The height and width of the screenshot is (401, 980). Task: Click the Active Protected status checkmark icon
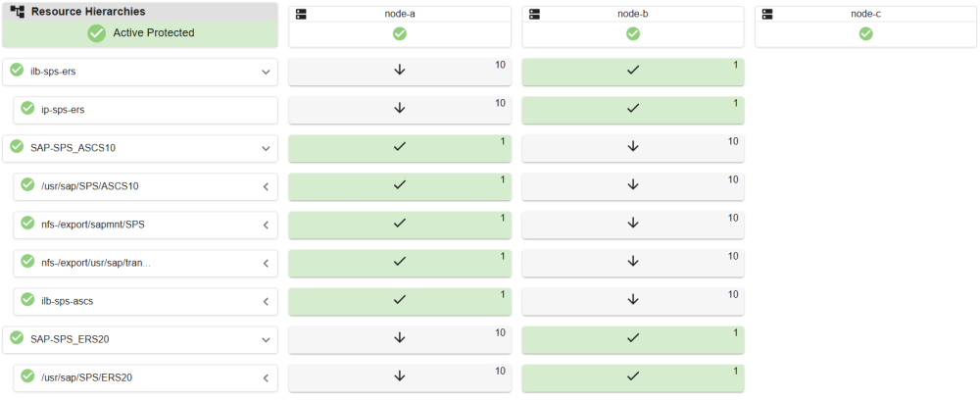[97, 33]
